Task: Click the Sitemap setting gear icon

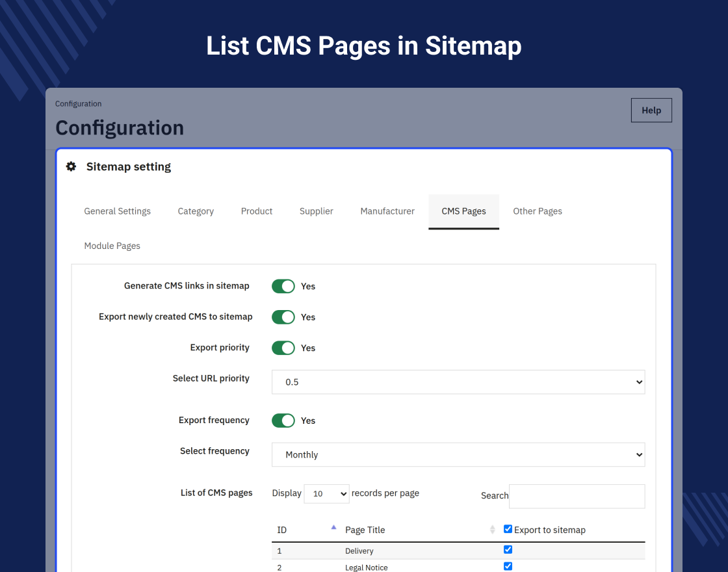Action: 71,166
